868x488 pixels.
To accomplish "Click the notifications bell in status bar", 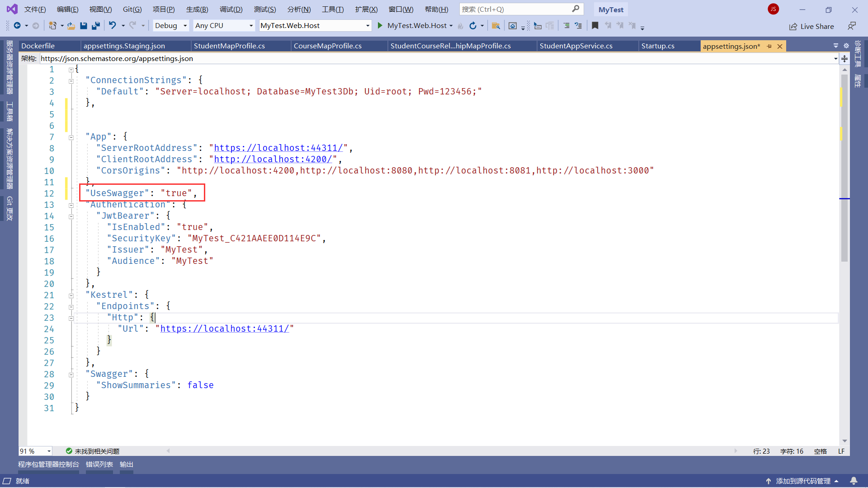I will (854, 481).
